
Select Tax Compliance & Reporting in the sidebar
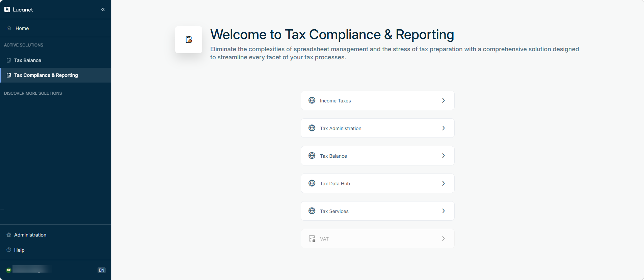[55, 75]
